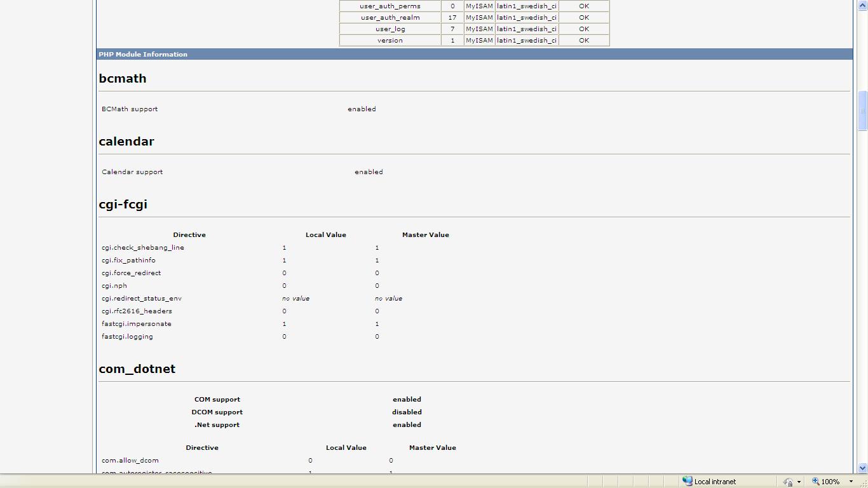This screenshot has height=488, width=868.
Task: Click the cgi.force_redirect directive
Action: point(132,273)
